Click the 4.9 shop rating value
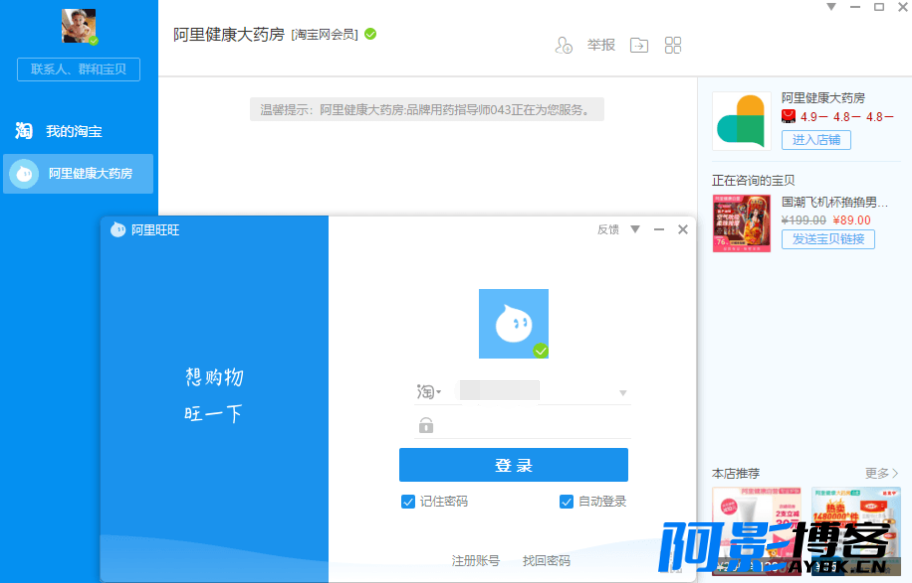The width and height of the screenshot is (912, 583). click(808, 117)
